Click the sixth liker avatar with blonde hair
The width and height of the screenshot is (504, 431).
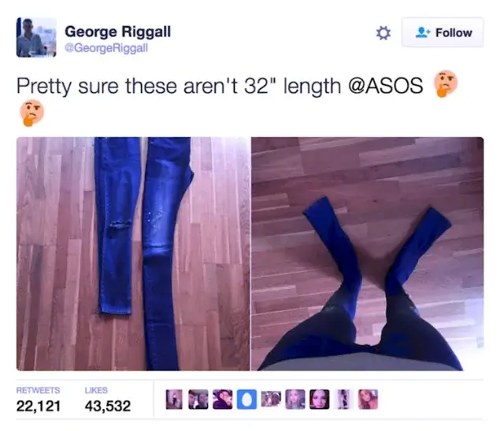[295, 399]
